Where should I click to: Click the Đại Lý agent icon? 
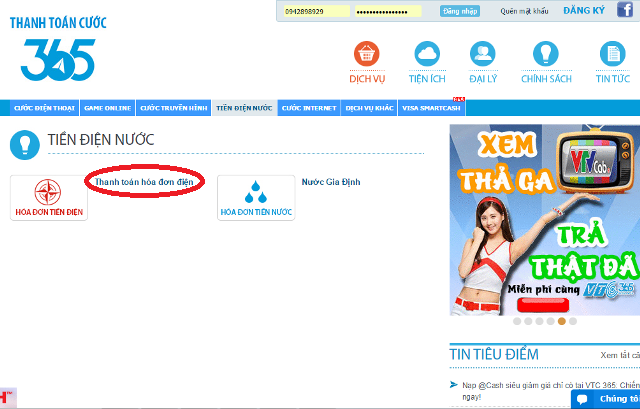pos(485,54)
